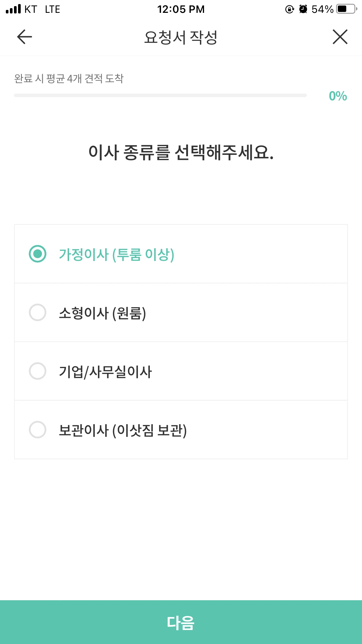Tap the 완료 시 평균 4개 견적 도착 text
Viewport: 362px width, 644px height.
click(69, 78)
